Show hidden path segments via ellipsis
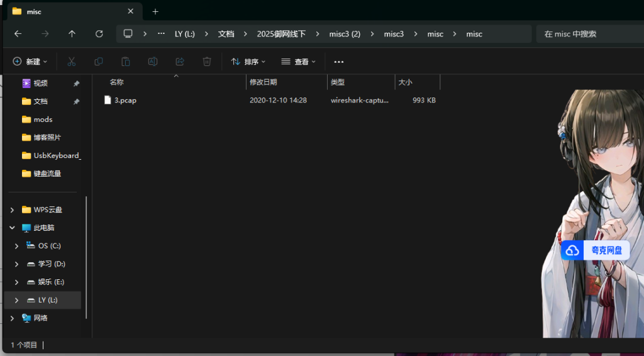 point(162,34)
